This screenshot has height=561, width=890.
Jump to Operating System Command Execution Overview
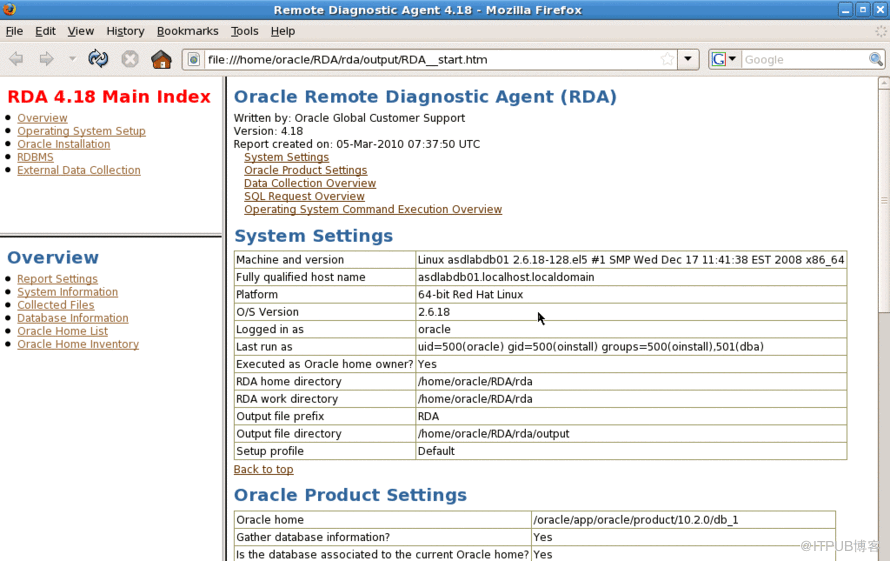coord(373,209)
